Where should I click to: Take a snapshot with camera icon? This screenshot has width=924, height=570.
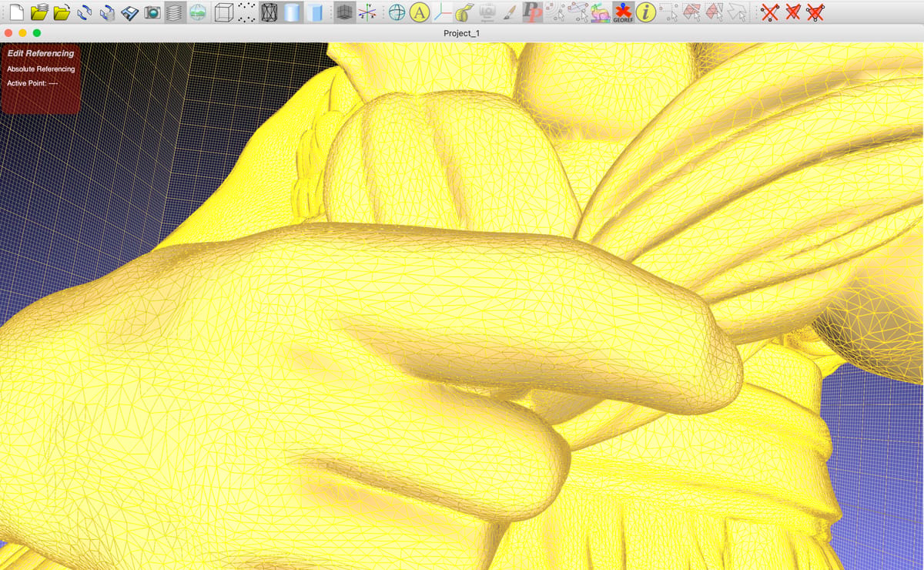[152, 12]
